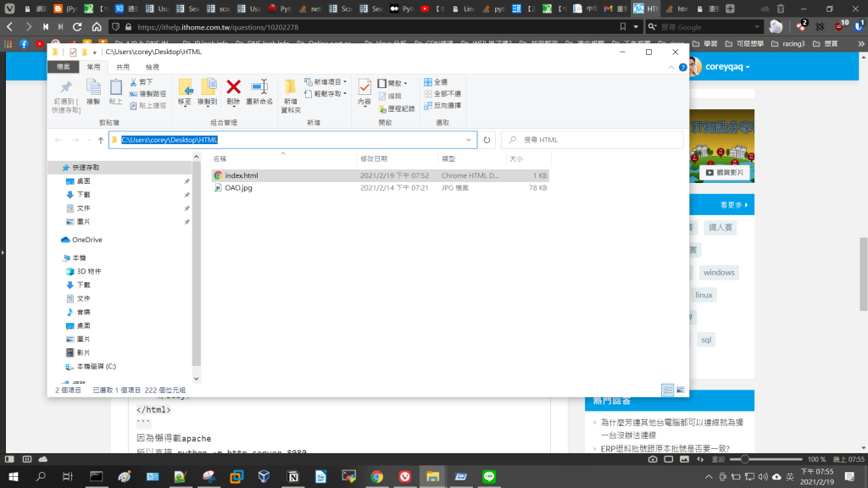
Task: Click 鐵人賽 tag on webpage
Action: tap(721, 227)
